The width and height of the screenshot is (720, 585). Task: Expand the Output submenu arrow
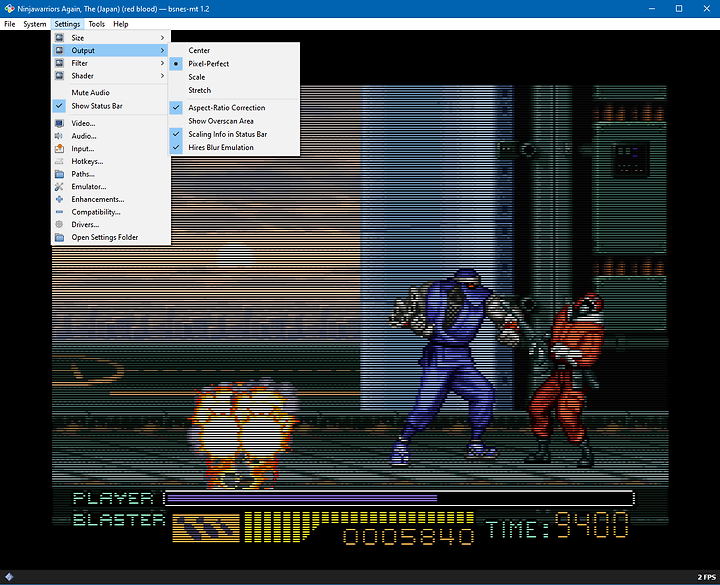point(163,50)
